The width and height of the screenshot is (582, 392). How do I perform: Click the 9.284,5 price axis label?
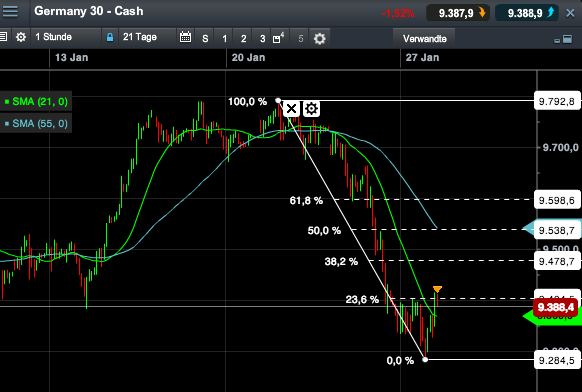click(557, 360)
